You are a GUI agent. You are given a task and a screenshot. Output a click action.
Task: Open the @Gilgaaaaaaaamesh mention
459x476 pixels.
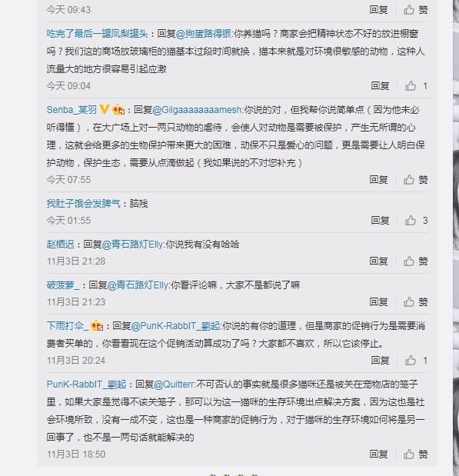coord(197,110)
